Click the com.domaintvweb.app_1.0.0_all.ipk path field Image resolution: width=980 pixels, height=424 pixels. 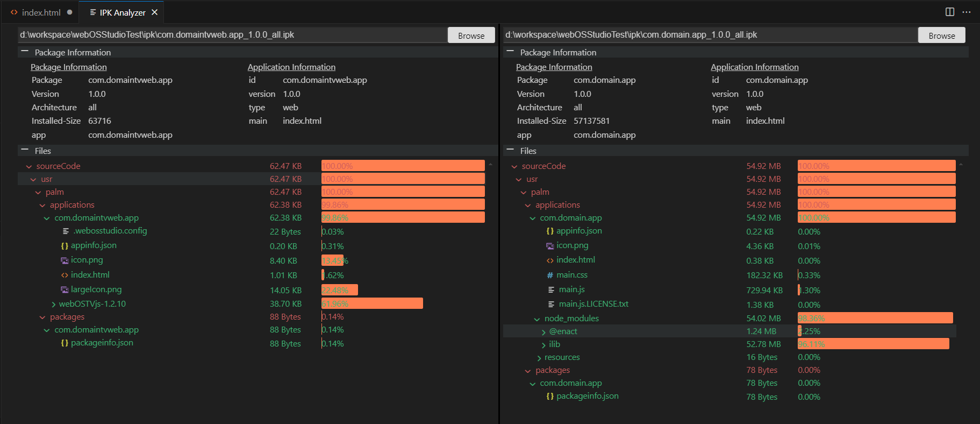click(232, 35)
